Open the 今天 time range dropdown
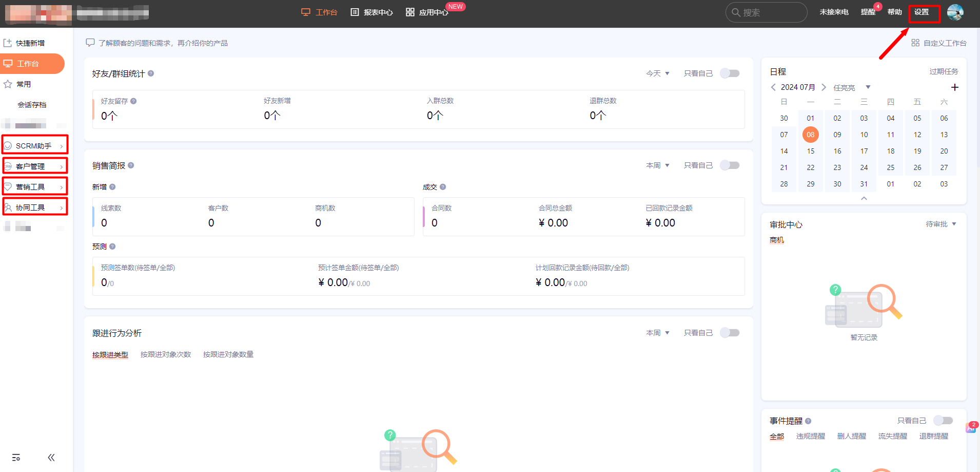This screenshot has width=980, height=472. [657, 73]
